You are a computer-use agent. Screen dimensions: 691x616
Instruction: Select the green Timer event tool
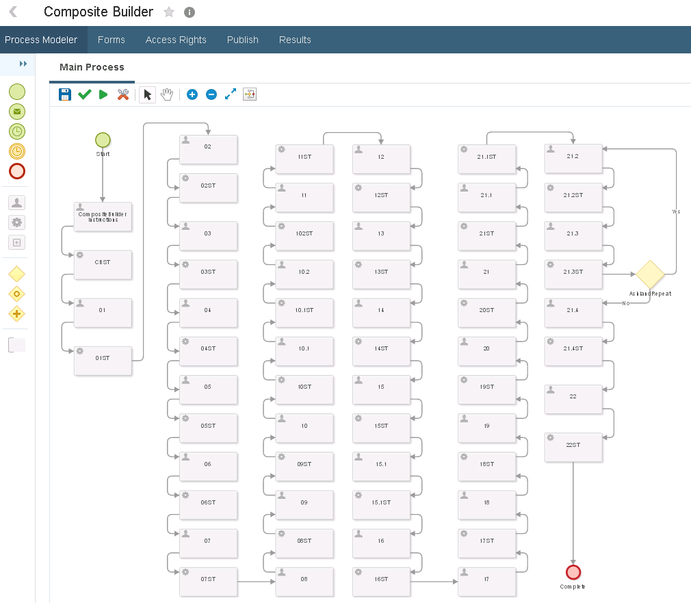tap(16, 131)
